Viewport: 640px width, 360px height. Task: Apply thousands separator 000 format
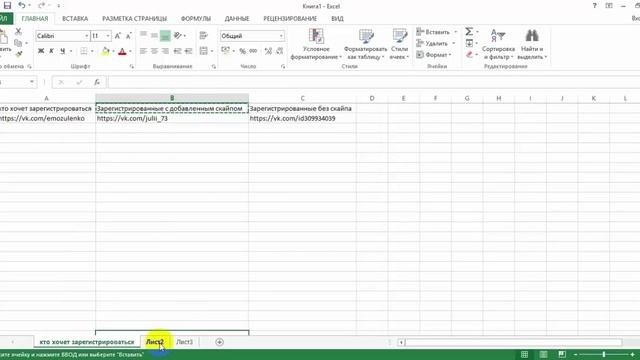tap(253, 51)
